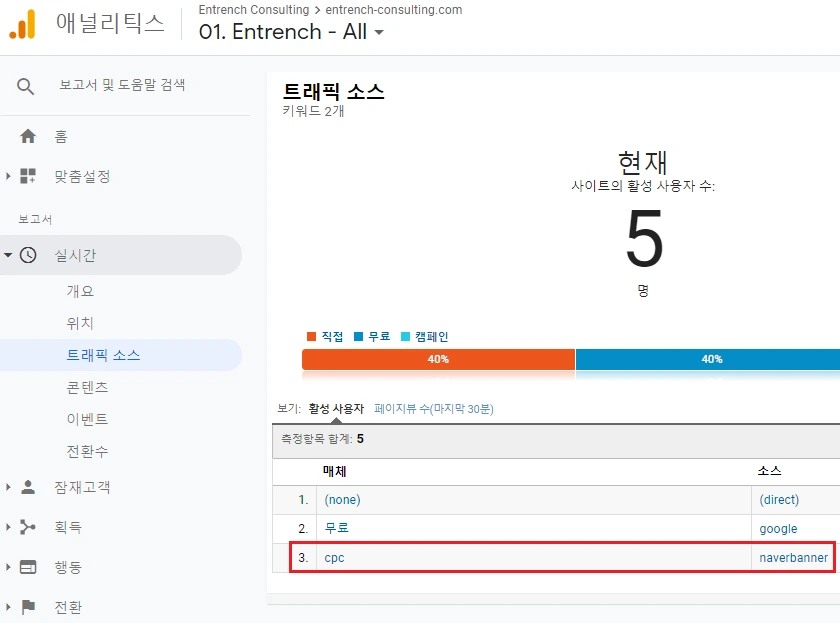Open the 콘텐츠 realtime report
The width and height of the screenshot is (840, 623).
coord(87,387)
